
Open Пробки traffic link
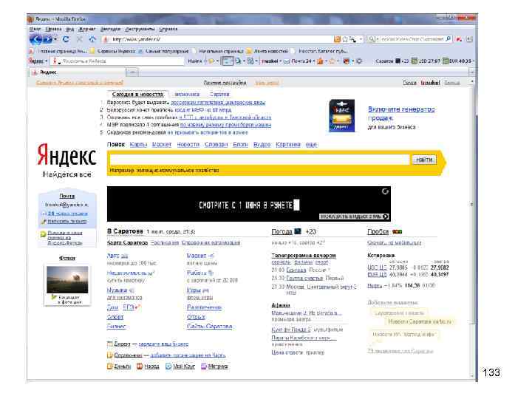click(378, 232)
